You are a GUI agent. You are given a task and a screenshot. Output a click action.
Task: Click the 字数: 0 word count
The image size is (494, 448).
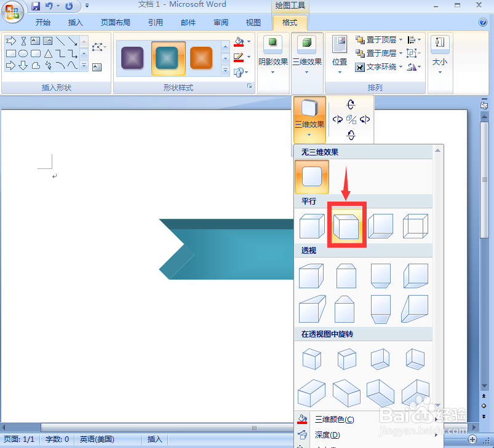coord(57,439)
